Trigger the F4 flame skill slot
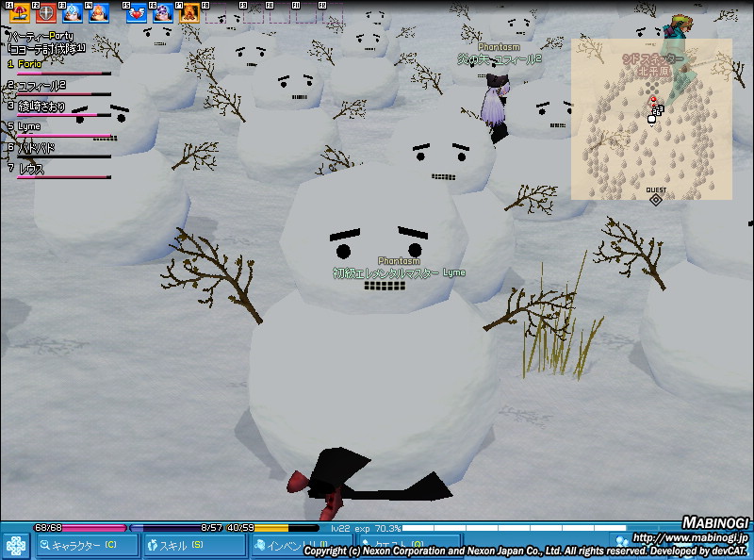 [x=99, y=13]
